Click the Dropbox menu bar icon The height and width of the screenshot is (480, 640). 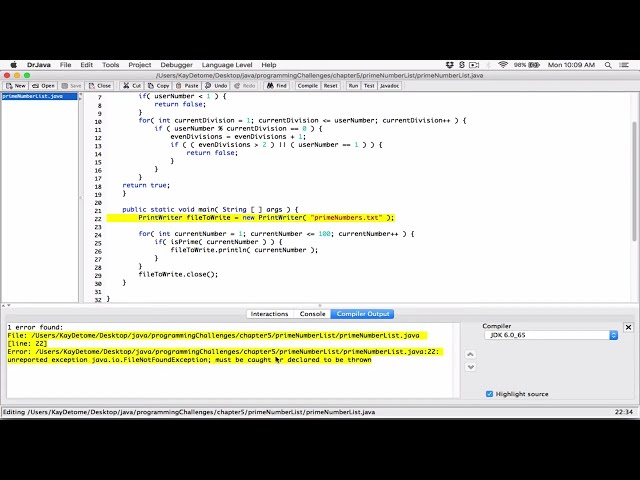[x=449, y=65]
